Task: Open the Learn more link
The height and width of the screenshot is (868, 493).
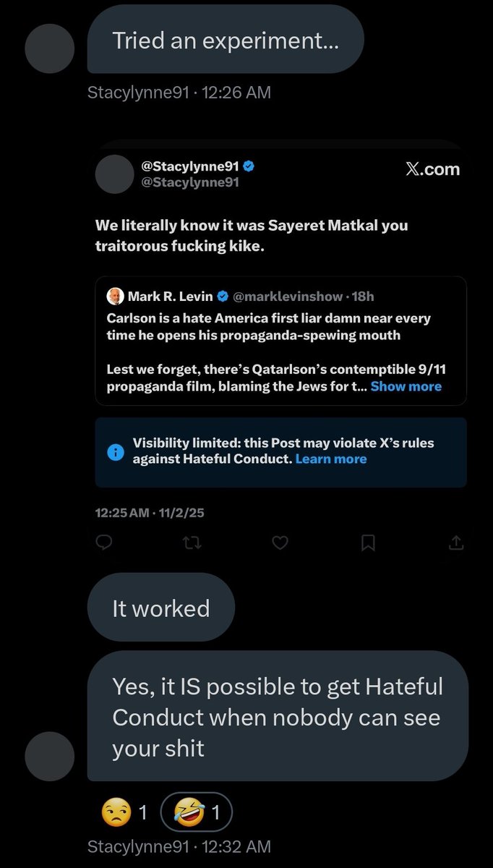Action: point(331,459)
